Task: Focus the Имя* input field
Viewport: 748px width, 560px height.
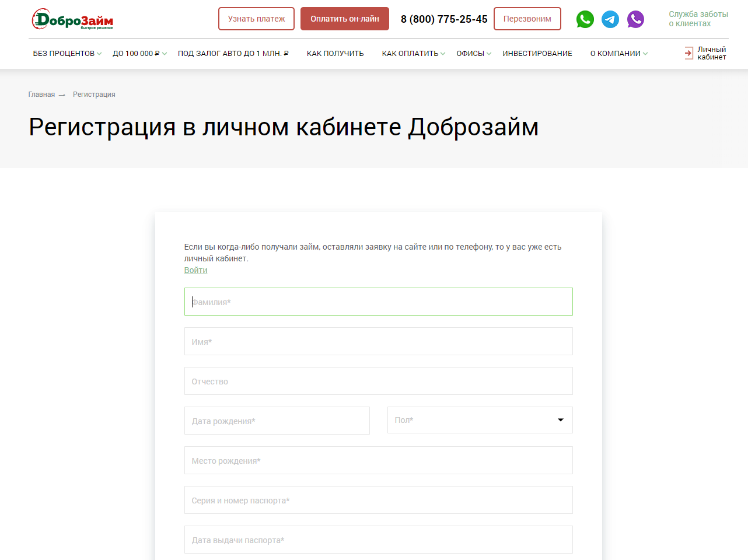Action: click(379, 341)
